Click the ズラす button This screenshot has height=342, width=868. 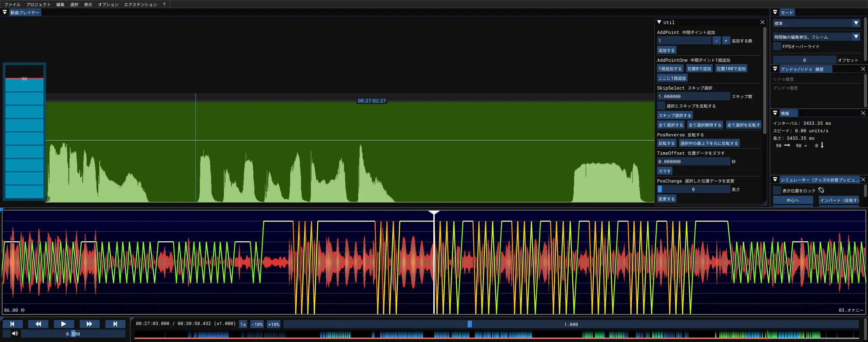click(665, 171)
